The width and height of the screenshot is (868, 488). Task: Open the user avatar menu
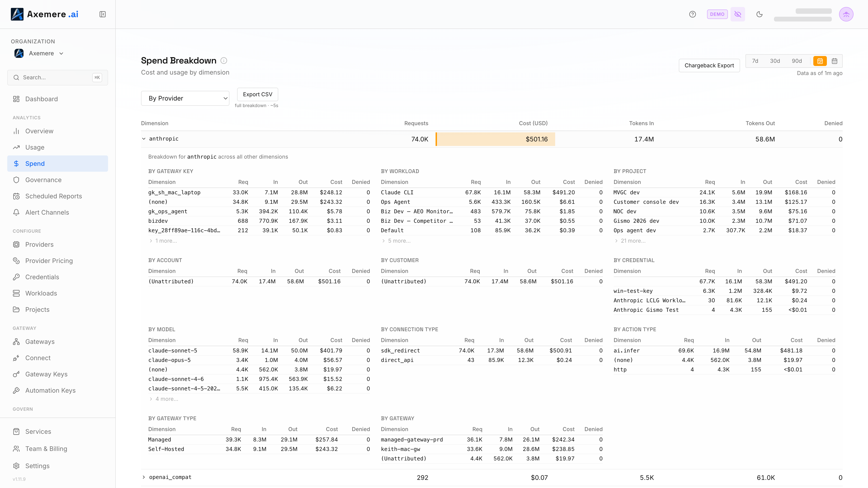coord(846,14)
